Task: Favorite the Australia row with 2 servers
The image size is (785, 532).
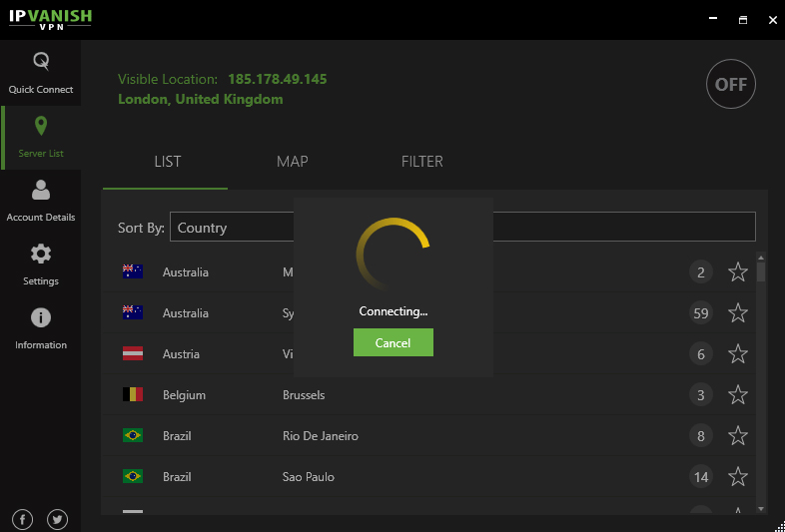Action: click(738, 272)
